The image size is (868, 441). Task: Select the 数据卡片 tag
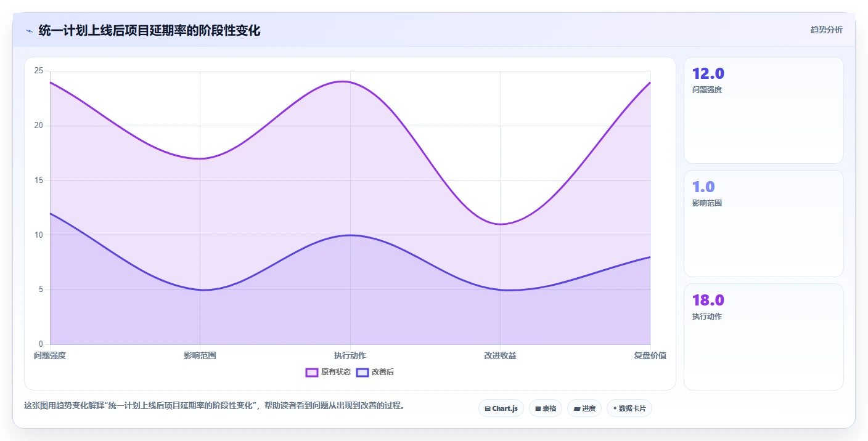click(629, 408)
